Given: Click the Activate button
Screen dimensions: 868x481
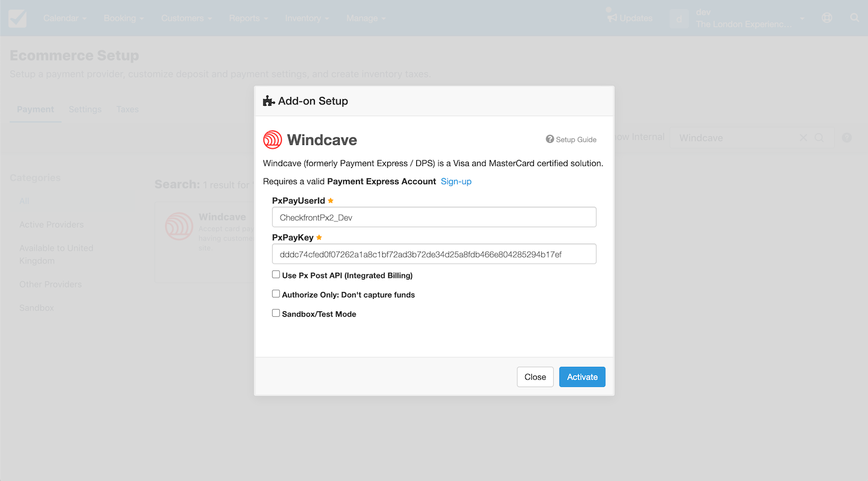Looking at the screenshot, I should coord(582,377).
